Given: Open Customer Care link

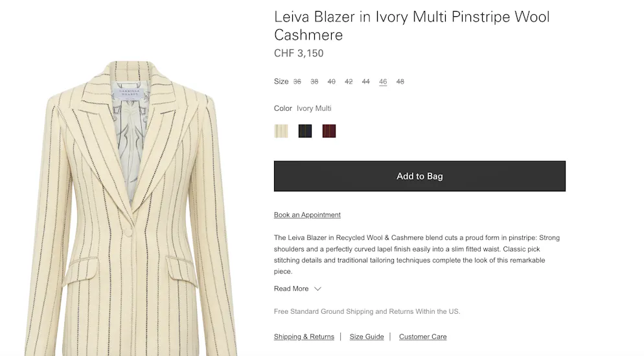Looking at the screenshot, I should click(x=422, y=337).
